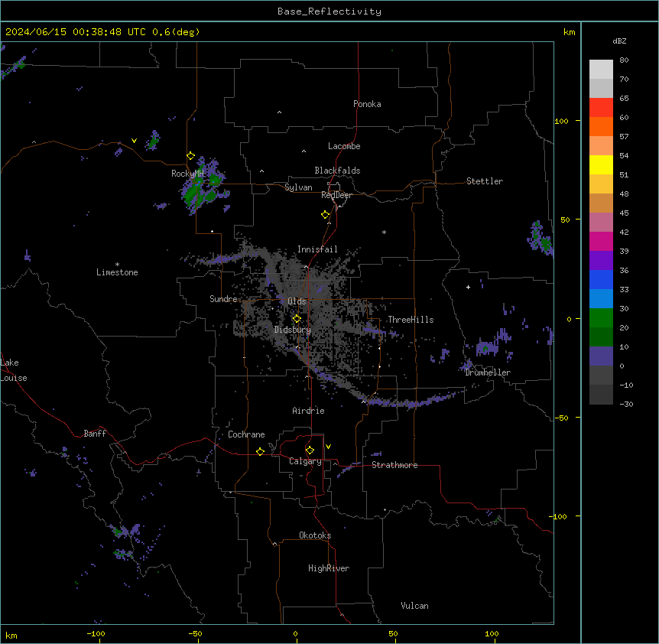Click the yellow marker south of RedDeer
Screen dimensions: 659x644
coord(325,215)
